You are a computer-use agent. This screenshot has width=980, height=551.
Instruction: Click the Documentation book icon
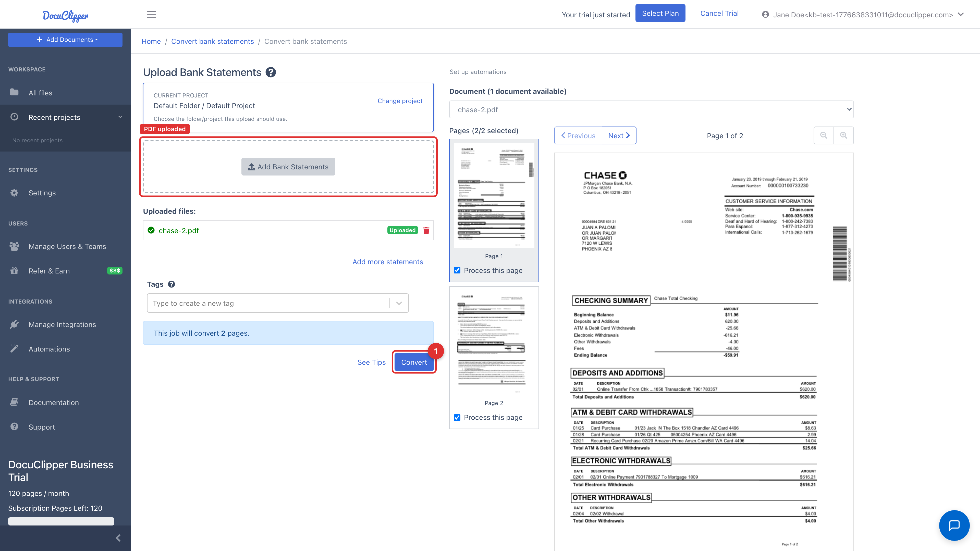tap(14, 402)
